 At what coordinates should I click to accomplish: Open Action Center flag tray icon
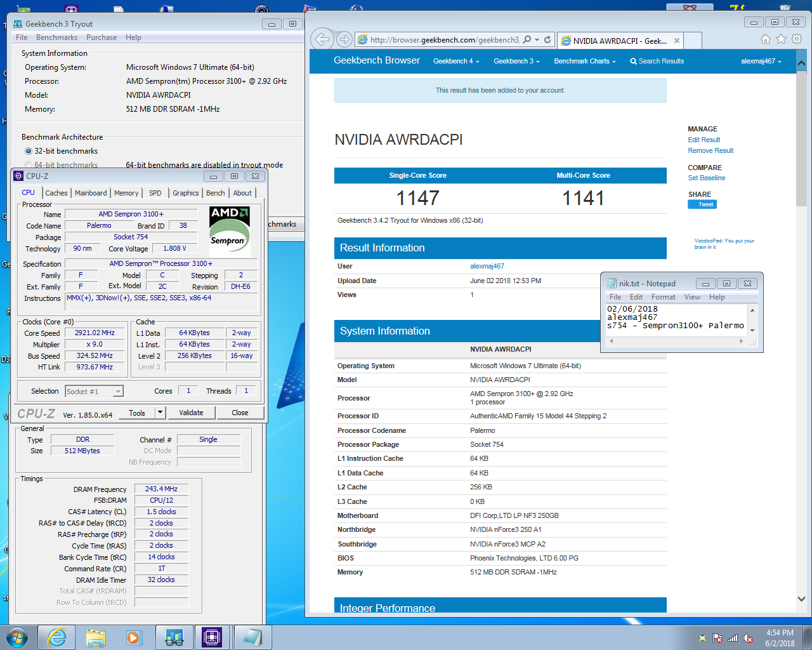717,638
